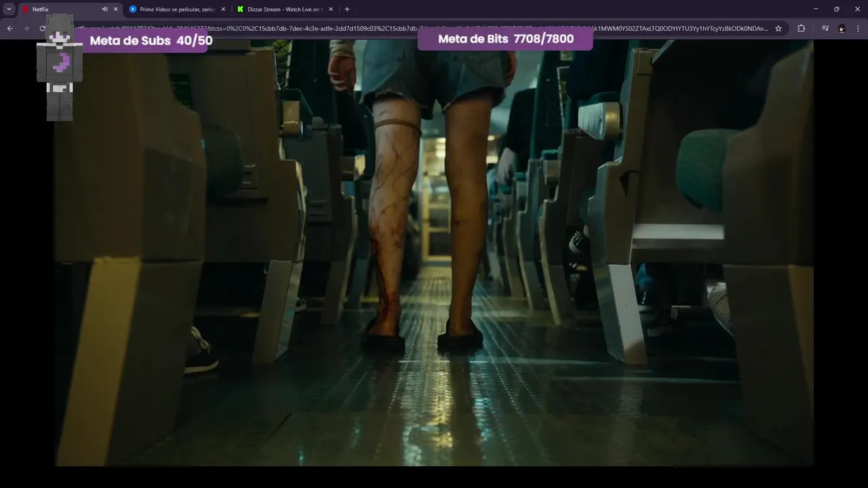Viewport: 868px width, 488px height.
Task: Open the Extensions puzzle icon
Action: coord(801,28)
